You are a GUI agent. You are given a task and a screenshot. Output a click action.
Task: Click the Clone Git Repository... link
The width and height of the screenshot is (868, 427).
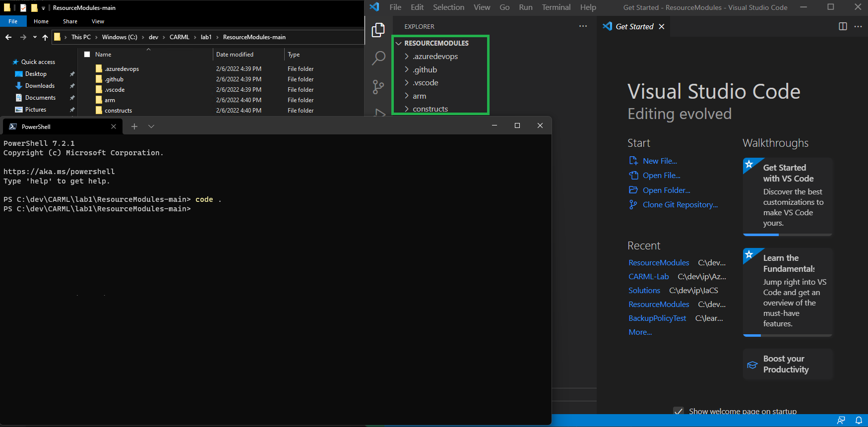[x=680, y=204]
